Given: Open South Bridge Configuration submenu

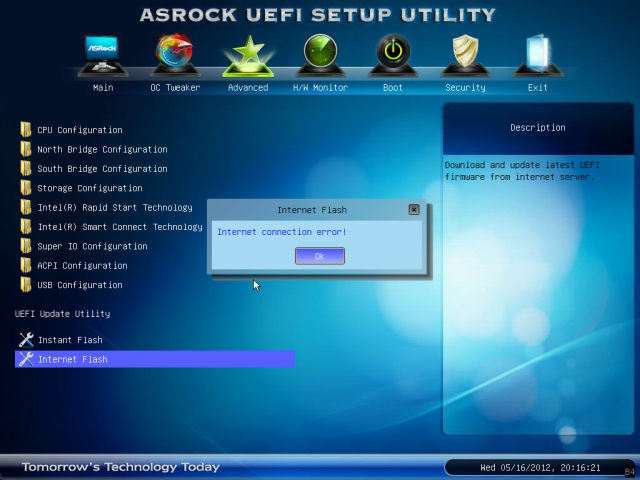Looking at the screenshot, I should pyautogui.click(x=102, y=169).
